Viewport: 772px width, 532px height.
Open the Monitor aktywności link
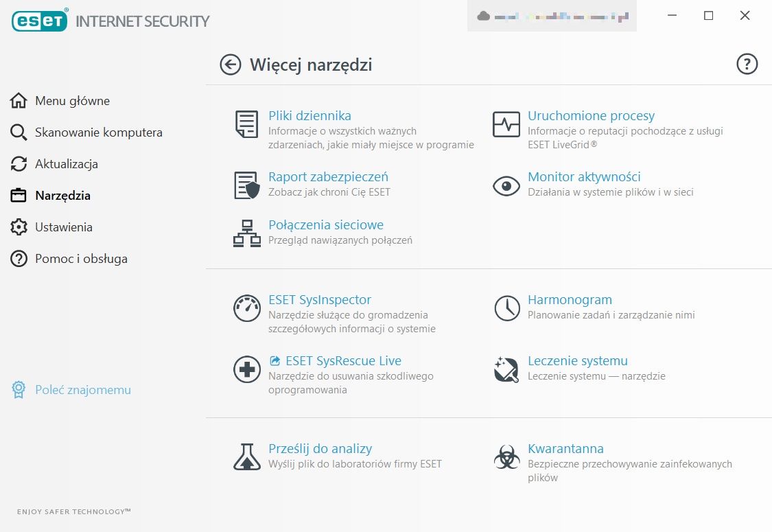[585, 177]
